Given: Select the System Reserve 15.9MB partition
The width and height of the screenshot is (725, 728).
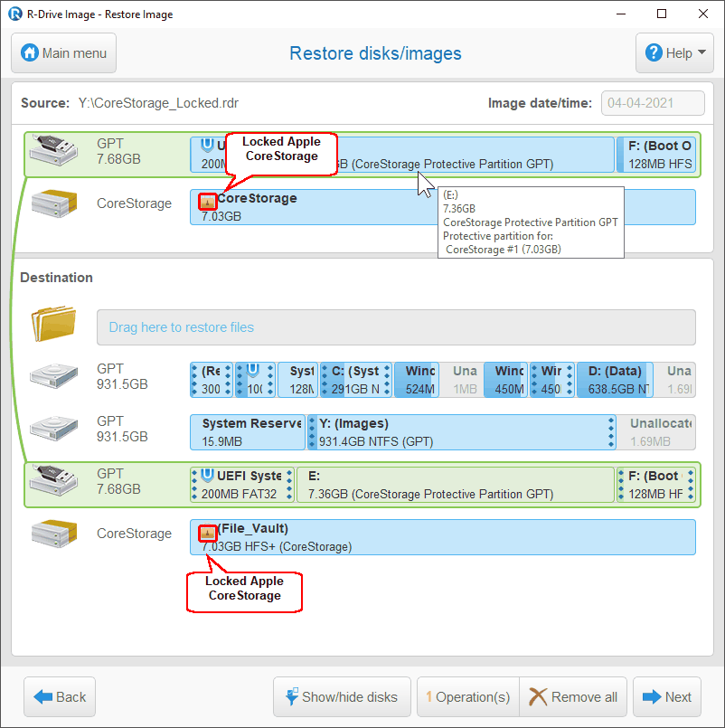Looking at the screenshot, I should click(x=248, y=432).
